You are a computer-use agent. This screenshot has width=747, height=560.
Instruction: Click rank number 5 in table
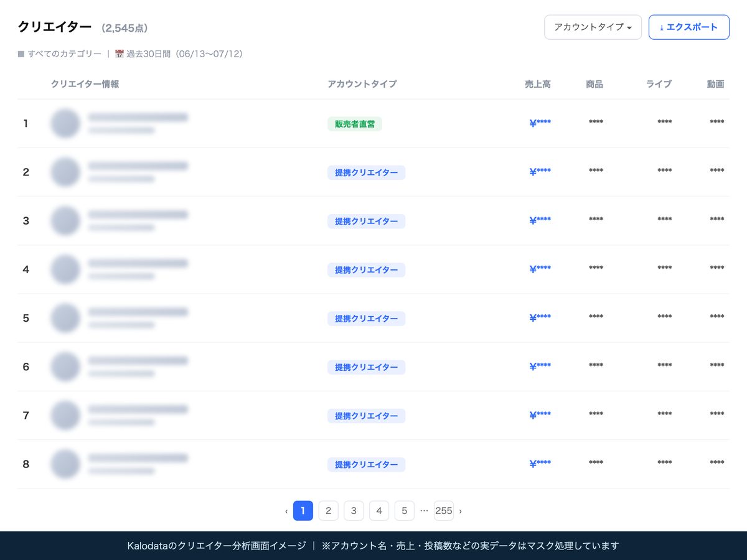coord(26,318)
